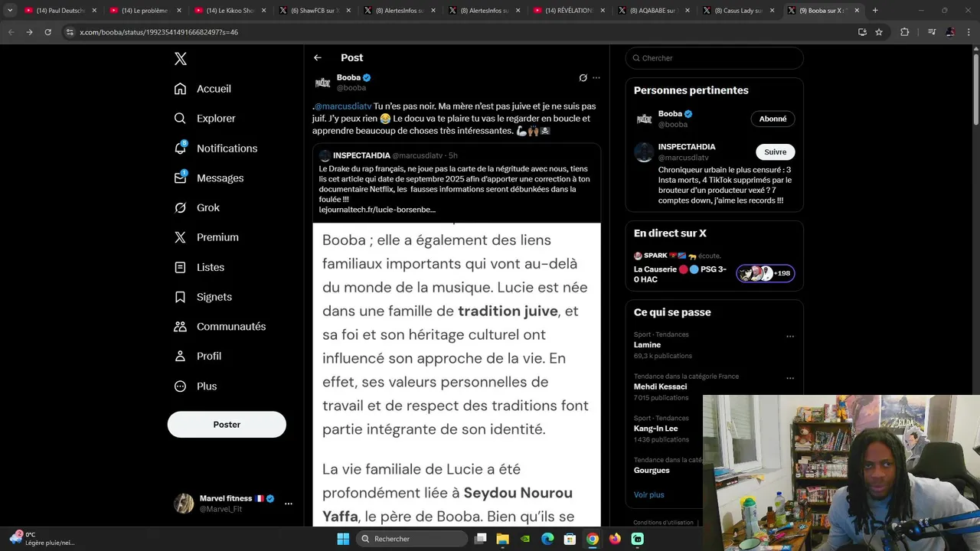Image resolution: width=980 pixels, height=551 pixels.
Task: Open the more options menu on Booba's post
Action: (x=596, y=77)
